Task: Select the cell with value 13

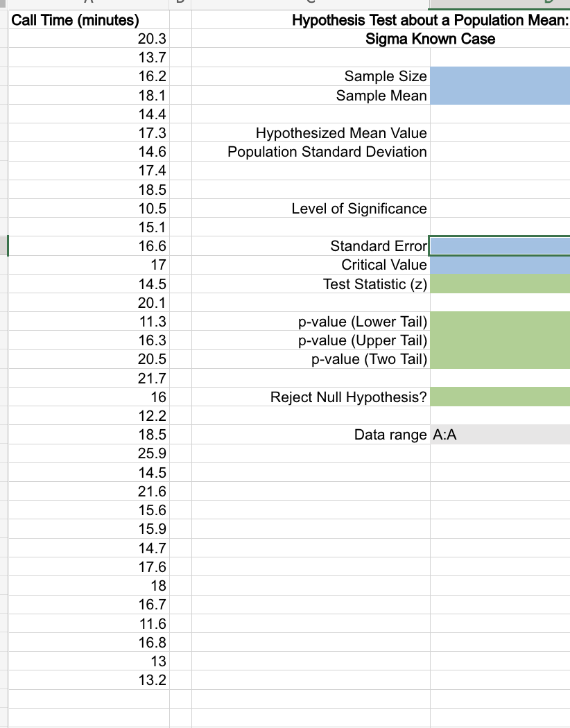Action: pos(89,661)
